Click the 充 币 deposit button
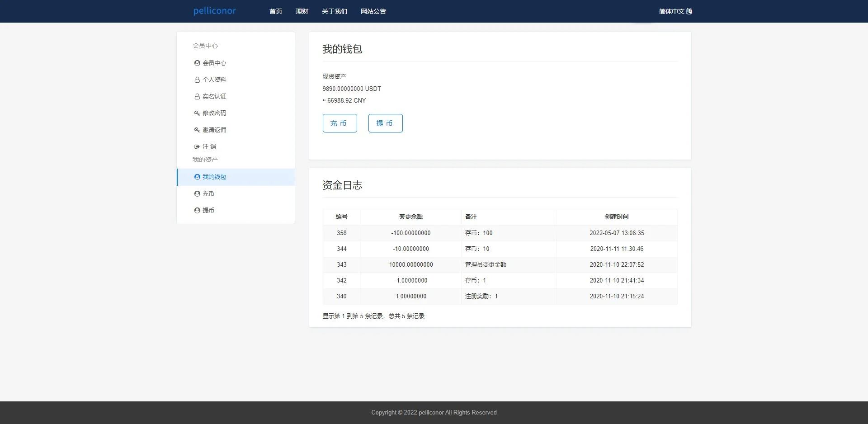 pyautogui.click(x=340, y=123)
